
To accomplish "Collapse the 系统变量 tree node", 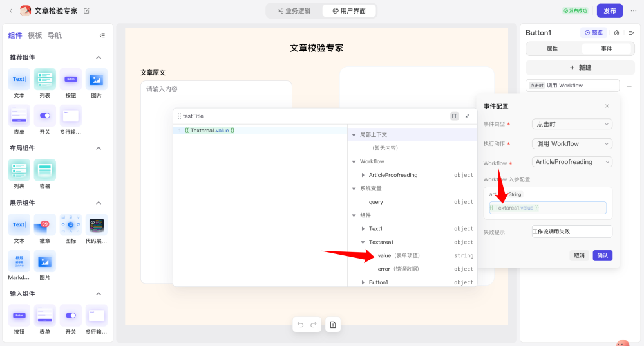I will point(354,188).
